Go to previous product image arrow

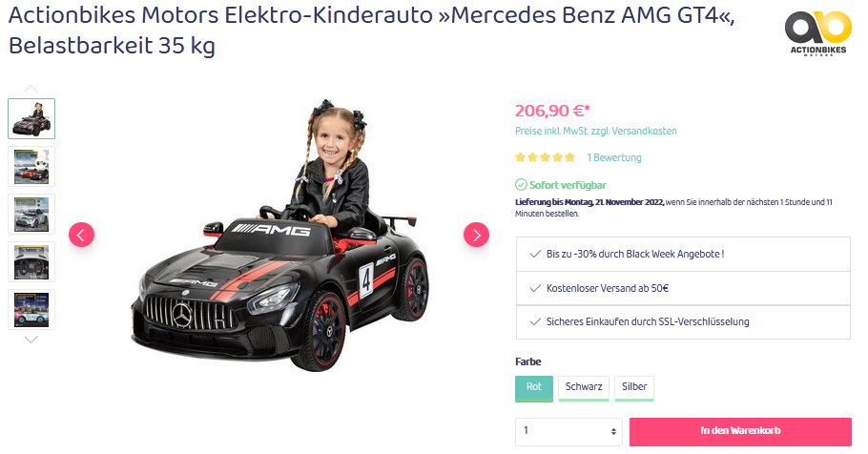pos(81,236)
